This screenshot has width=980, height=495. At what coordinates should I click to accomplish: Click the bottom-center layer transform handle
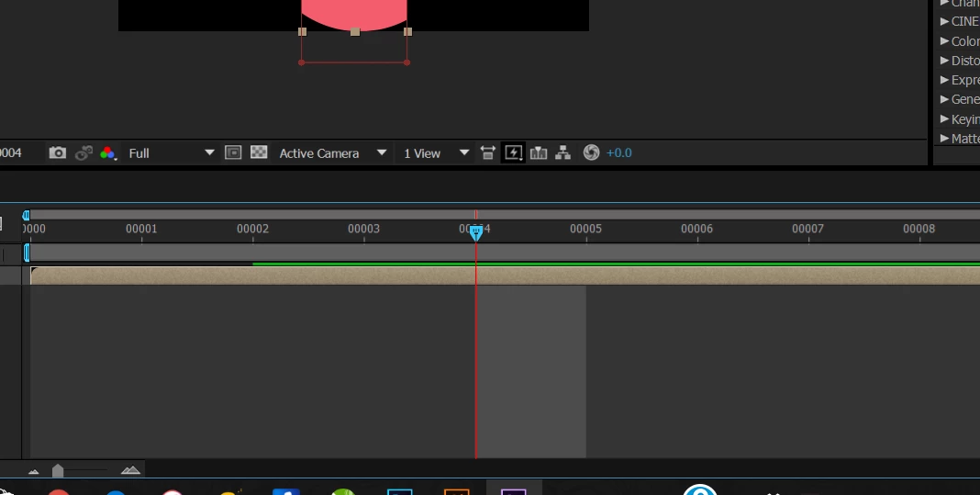pyautogui.click(x=355, y=32)
